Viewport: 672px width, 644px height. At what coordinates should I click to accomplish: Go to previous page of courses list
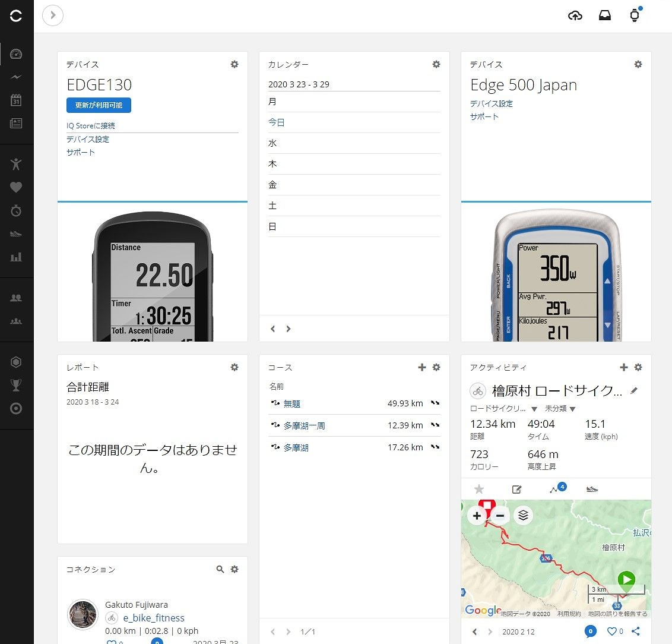coord(273,632)
